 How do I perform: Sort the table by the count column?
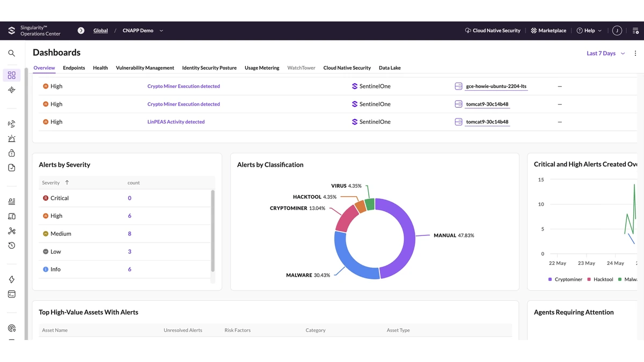click(x=134, y=183)
